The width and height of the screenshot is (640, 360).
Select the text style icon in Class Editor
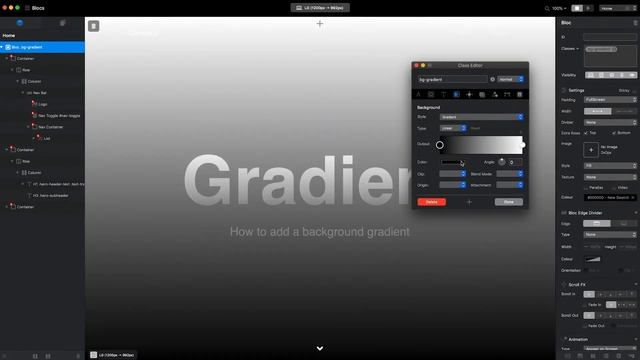[x=418, y=95]
